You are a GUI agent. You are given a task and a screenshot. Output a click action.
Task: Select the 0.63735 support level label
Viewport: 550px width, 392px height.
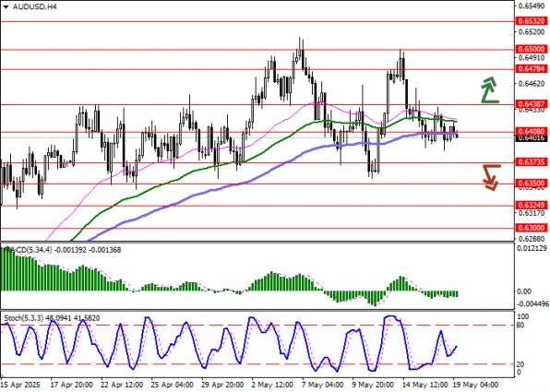click(x=532, y=161)
